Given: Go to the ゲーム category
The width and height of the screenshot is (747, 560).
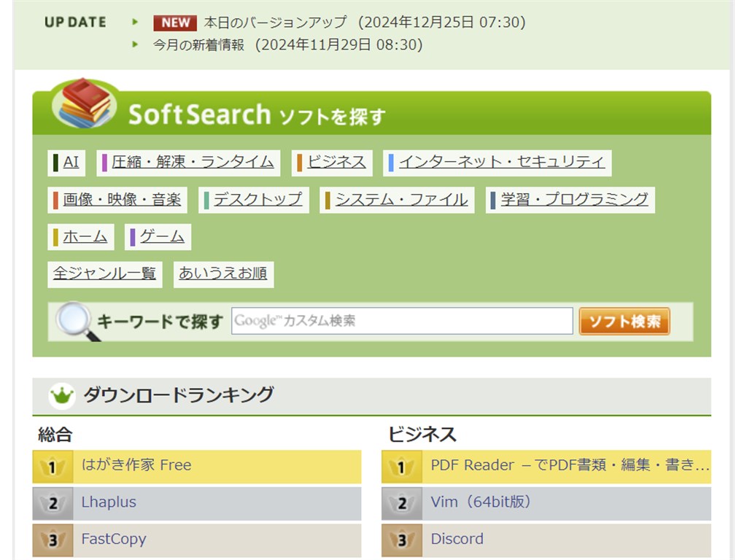Looking at the screenshot, I should pos(162,237).
